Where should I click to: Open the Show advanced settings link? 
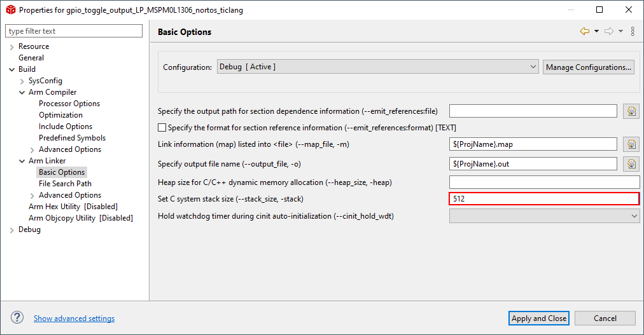click(74, 318)
